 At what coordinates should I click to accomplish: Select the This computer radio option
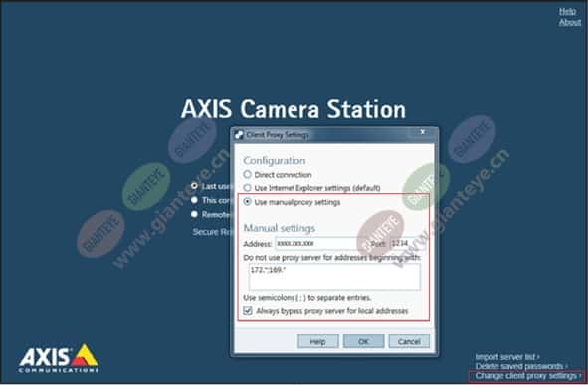(194, 200)
